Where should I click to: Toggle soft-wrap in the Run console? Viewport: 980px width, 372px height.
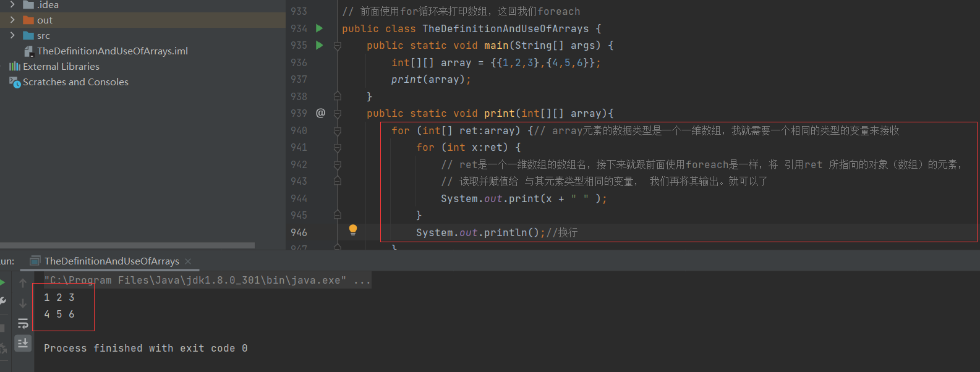23,323
